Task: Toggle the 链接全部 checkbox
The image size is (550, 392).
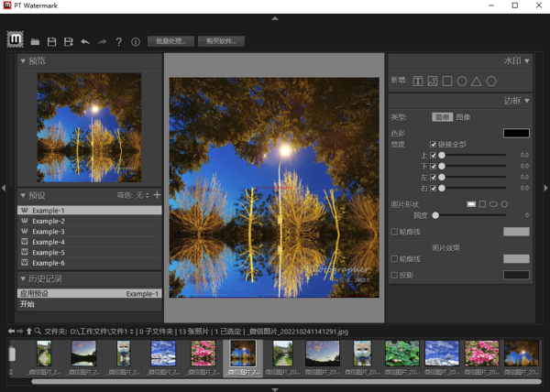Action: [434, 145]
